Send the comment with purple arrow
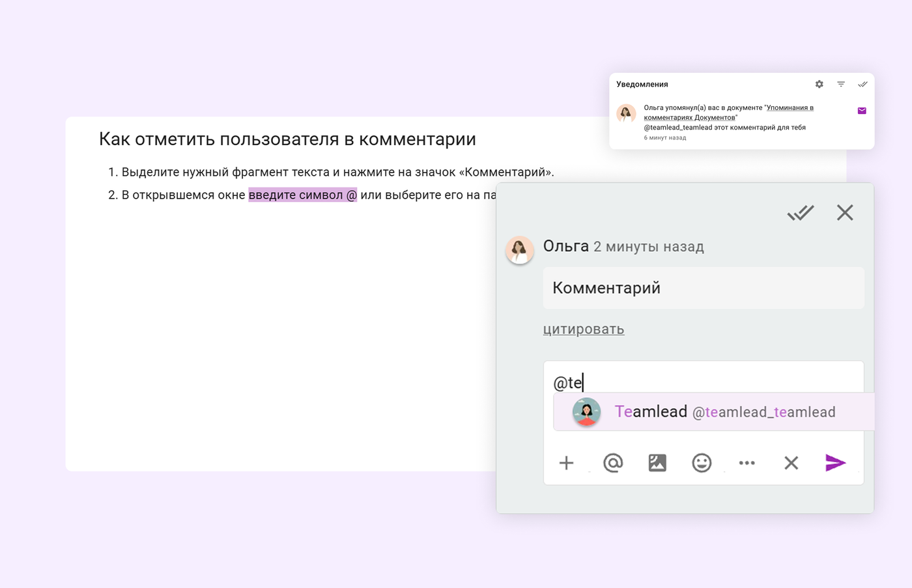This screenshot has height=588, width=912. (835, 463)
